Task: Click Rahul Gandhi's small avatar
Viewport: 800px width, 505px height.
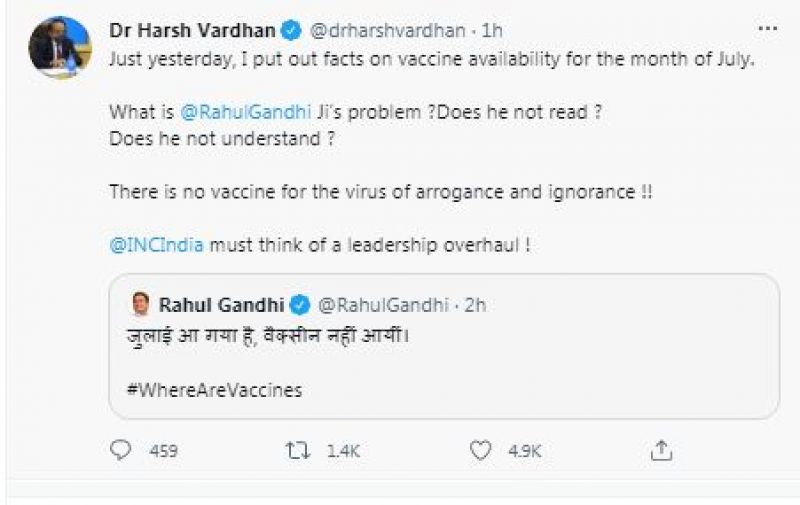Action: [140, 305]
